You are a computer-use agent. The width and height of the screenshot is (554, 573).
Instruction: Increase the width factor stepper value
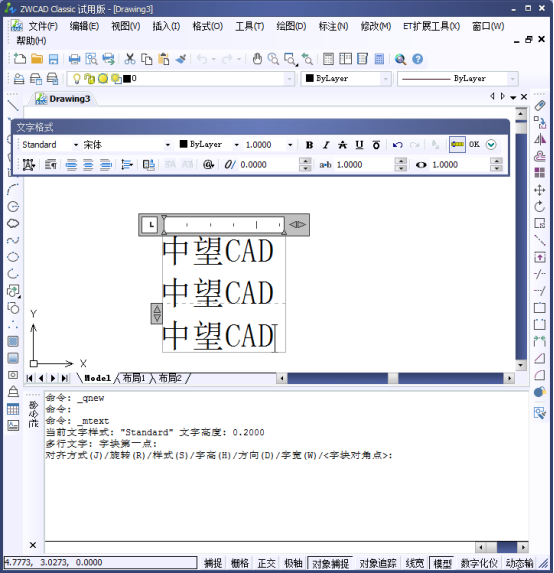(401, 161)
